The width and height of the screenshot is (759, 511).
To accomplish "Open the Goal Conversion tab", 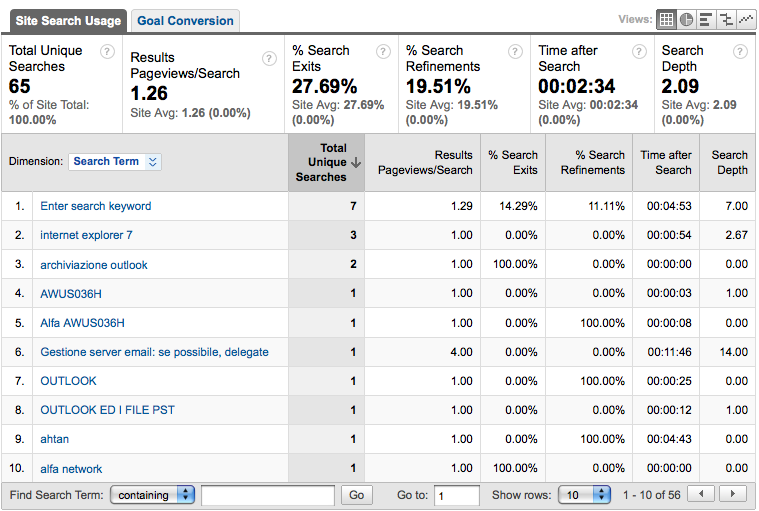I will (185, 21).
